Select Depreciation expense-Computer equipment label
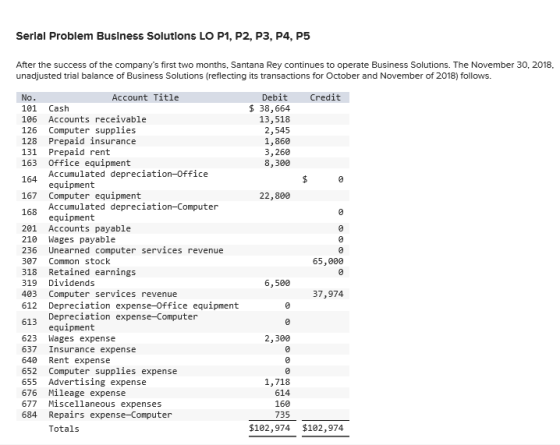The width and height of the screenshot is (560, 445). coord(123,322)
